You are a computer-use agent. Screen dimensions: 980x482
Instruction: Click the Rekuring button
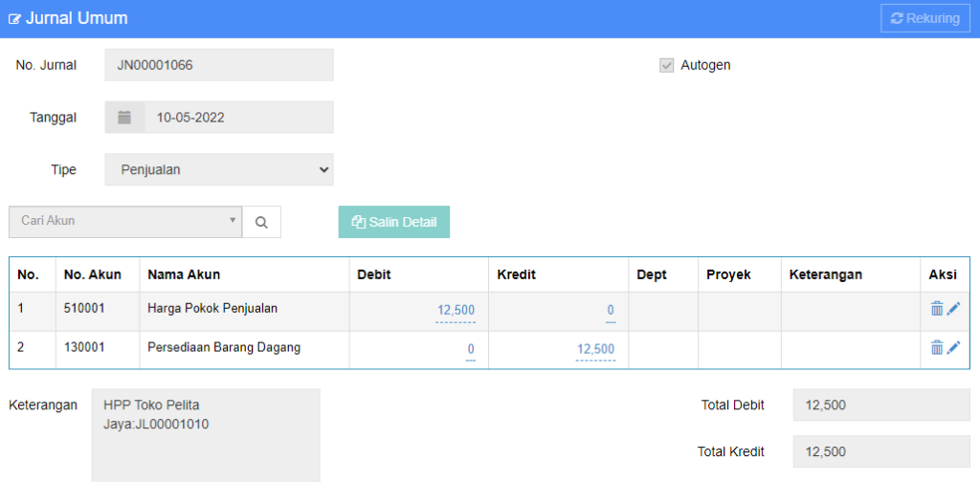[x=924, y=18]
